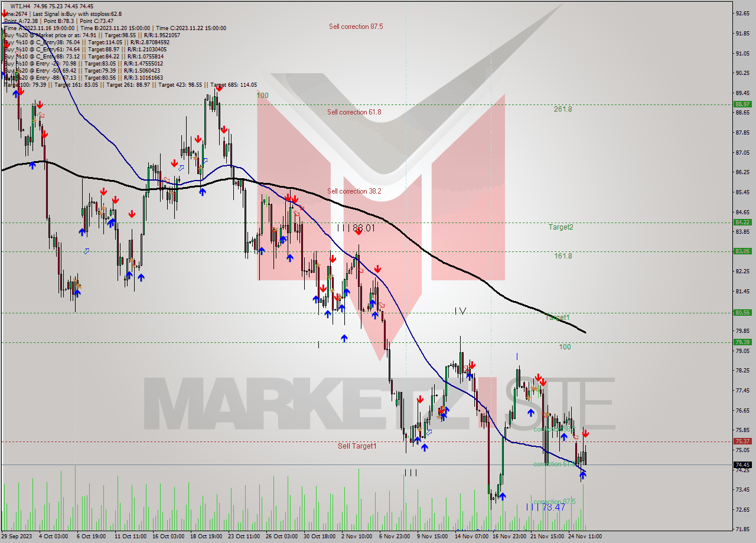The image size is (756, 543).
Task: Click the 'Time A:2023.11.16 19:00:00' text
Action: tap(39, 28)
